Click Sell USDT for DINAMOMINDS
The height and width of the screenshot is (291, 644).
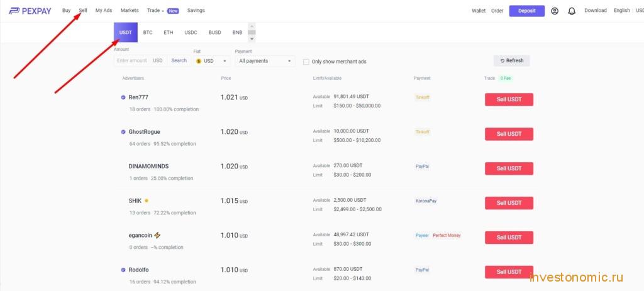click(x=509, y=168)
